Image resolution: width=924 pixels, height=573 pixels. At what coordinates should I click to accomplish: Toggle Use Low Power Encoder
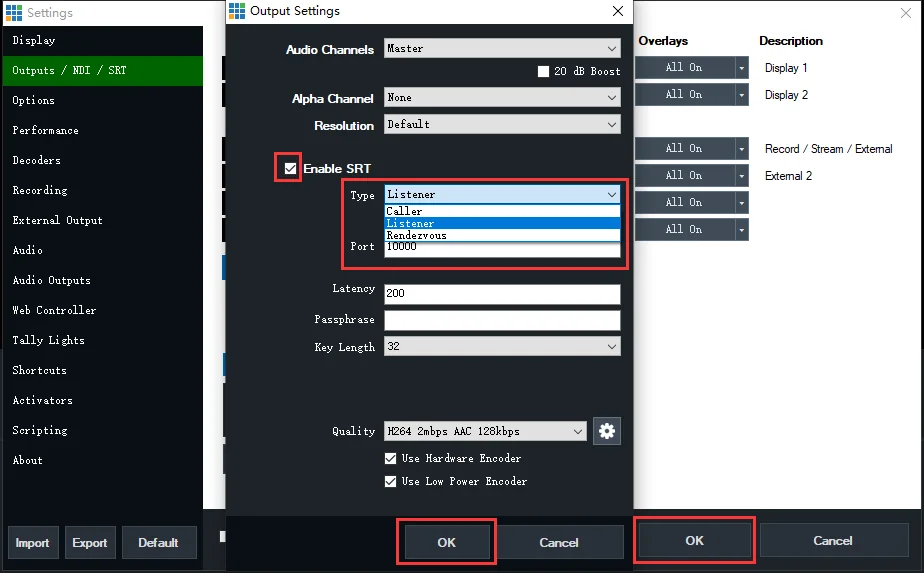(390, 481)
